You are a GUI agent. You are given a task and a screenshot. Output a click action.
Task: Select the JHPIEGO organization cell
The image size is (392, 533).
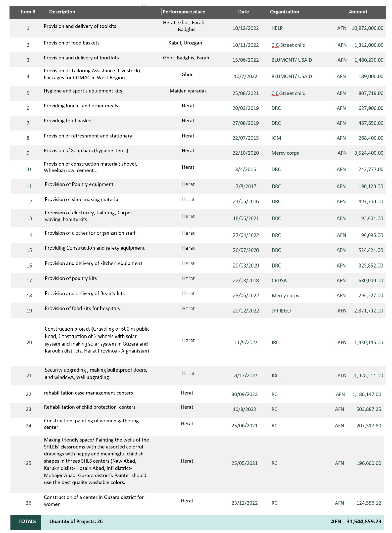pyautogui.click(x=281, y=311)
